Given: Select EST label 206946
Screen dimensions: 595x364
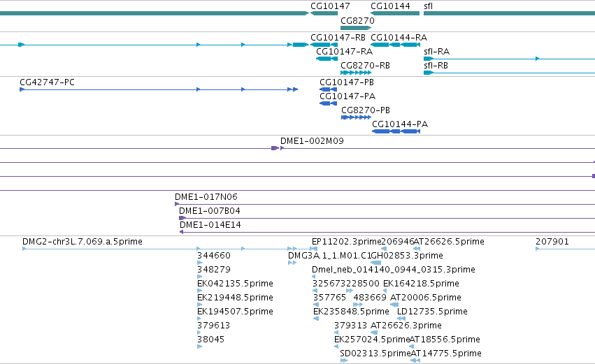Looking at the screenshot, I should (397, 242).
